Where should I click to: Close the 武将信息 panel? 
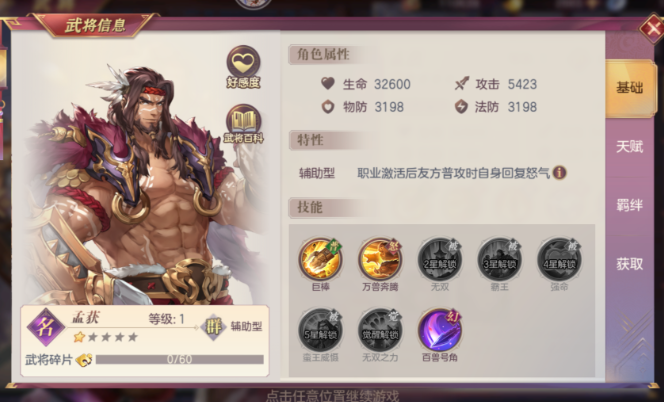[651, 30]
